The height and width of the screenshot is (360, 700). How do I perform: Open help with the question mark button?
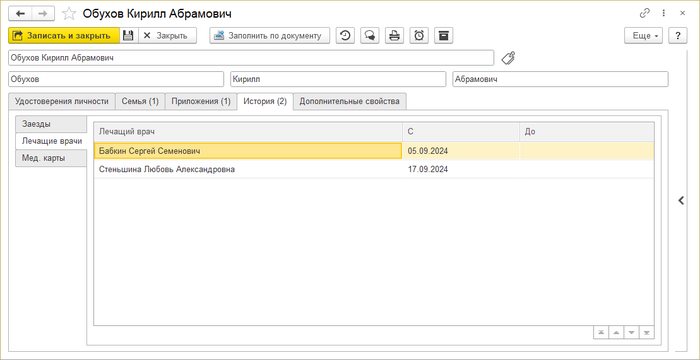pyautogui.click(x=678, y=36)
